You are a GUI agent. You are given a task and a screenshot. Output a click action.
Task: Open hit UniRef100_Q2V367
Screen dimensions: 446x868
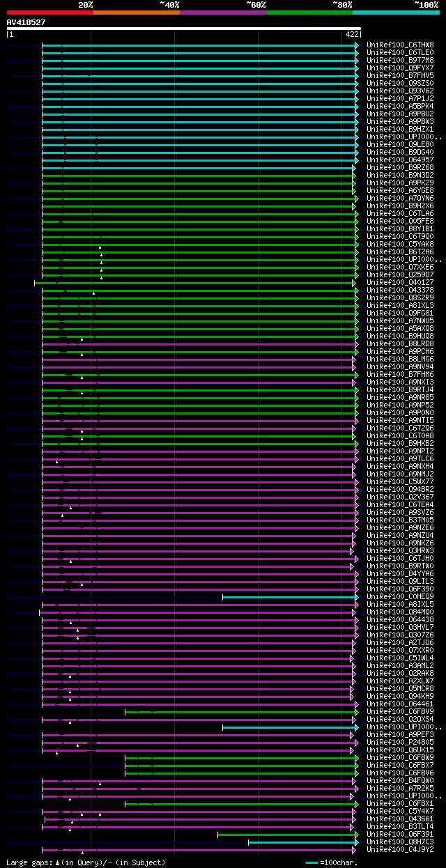(x=400, y=497)
